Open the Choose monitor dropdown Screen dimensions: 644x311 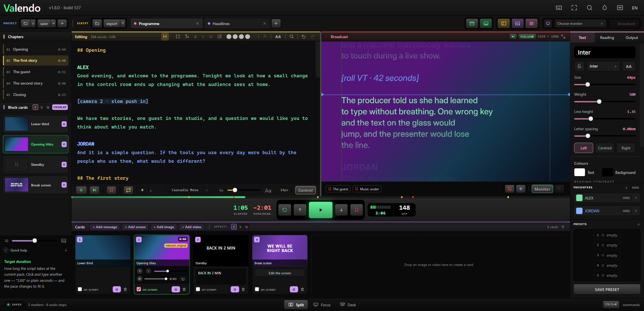pos(580,24)
